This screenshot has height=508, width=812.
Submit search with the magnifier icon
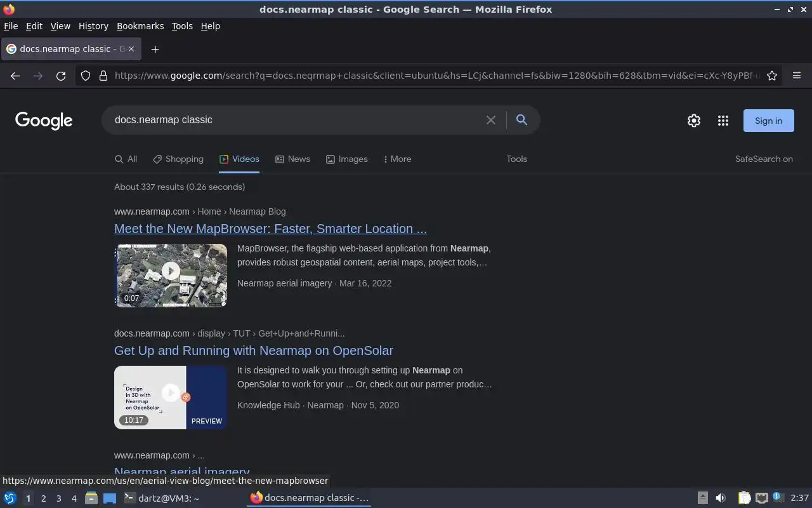(x=521, y=119)
